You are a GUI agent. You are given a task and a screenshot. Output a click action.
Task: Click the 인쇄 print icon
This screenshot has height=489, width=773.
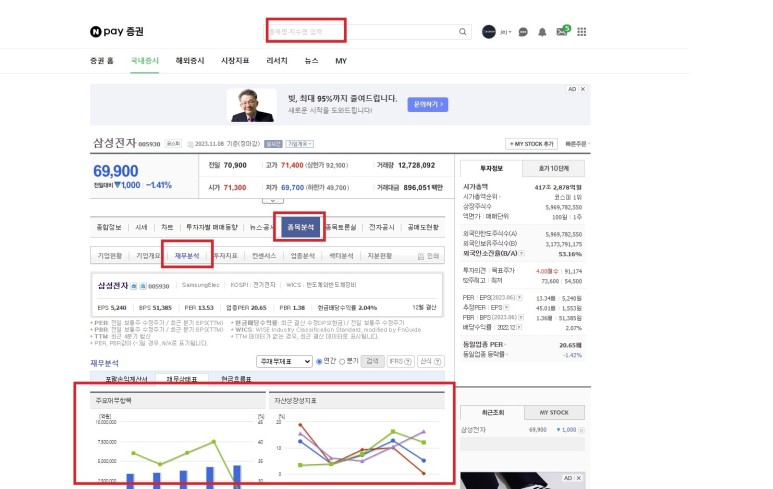428,256
